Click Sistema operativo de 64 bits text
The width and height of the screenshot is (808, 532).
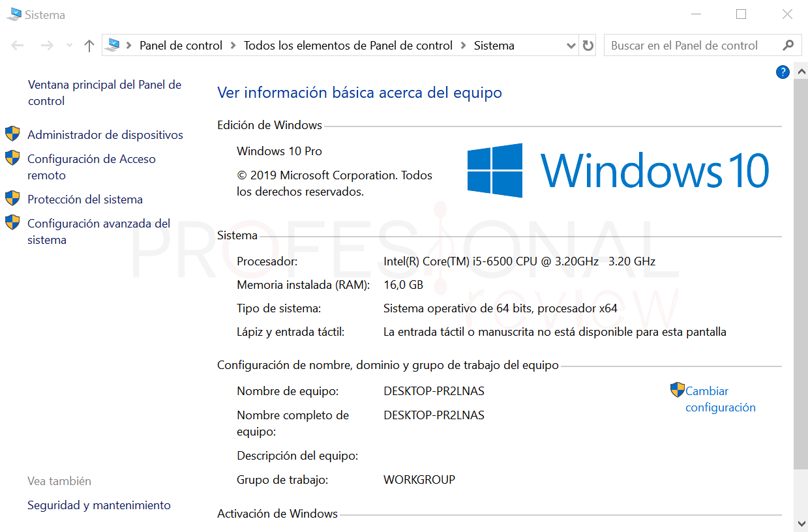click(x=500, y=308)
